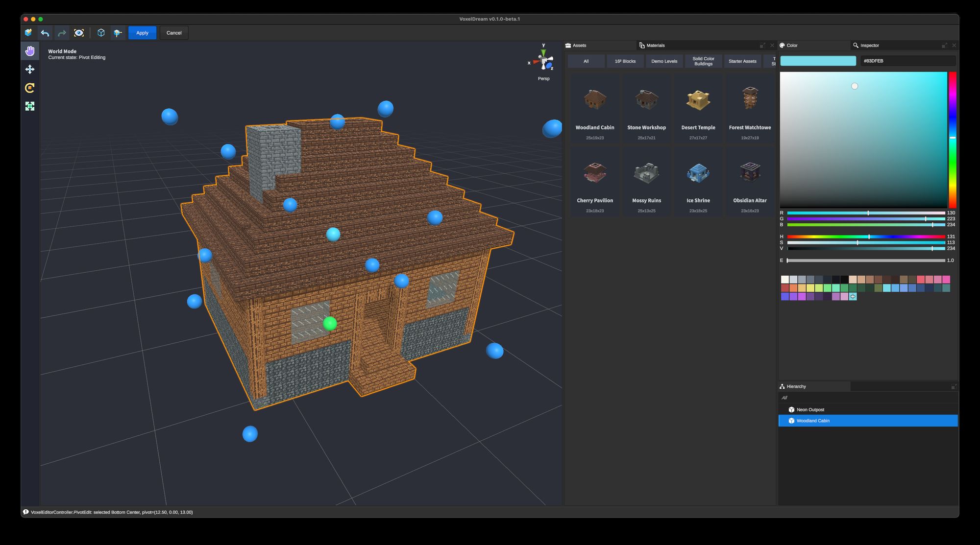Apply the pivot edit

[142, 33]
